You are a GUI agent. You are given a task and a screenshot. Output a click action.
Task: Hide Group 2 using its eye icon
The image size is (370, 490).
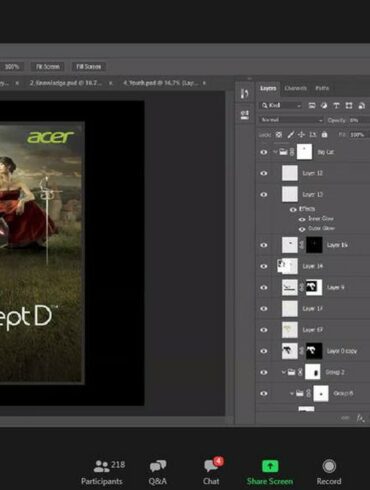[264, 372]
